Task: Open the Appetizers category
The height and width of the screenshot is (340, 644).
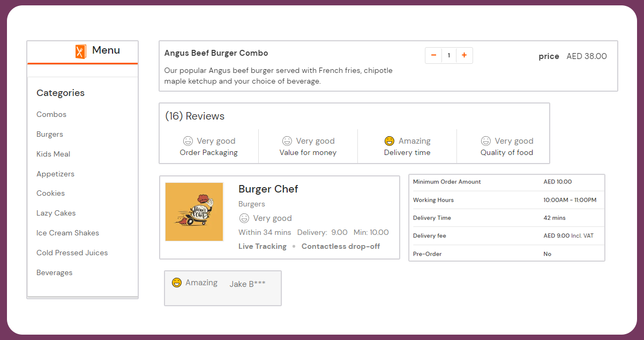Action: coord(55,174)
